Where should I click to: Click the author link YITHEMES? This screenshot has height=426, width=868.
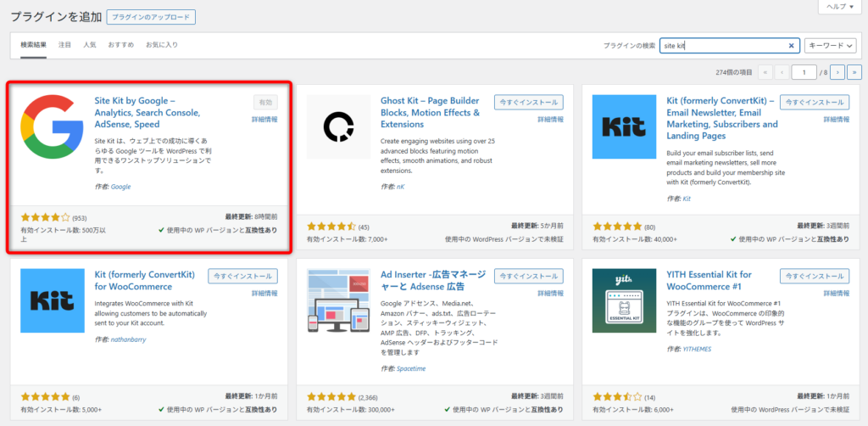(697, 349)
